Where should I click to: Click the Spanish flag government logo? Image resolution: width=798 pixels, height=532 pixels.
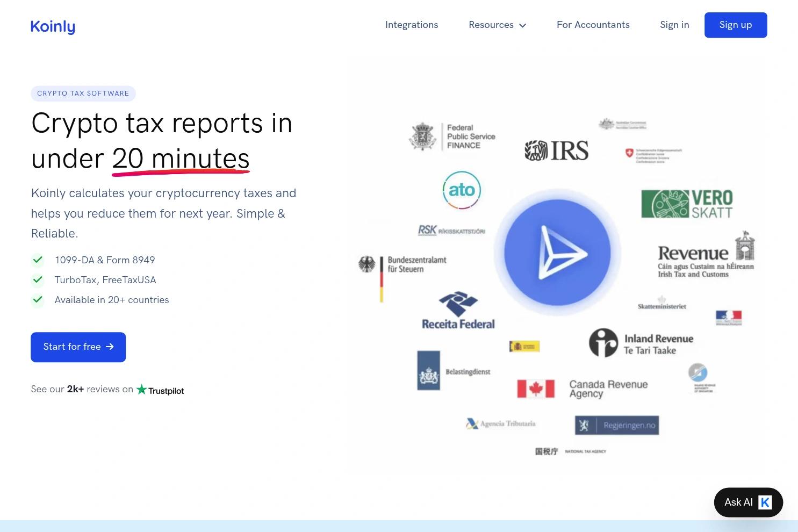tap(524, 347)
